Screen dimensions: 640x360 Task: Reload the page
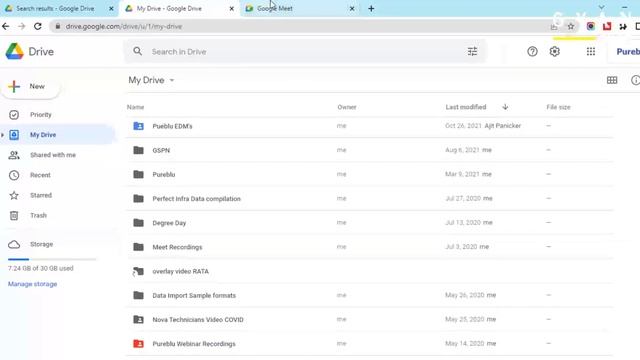point(38,27)
